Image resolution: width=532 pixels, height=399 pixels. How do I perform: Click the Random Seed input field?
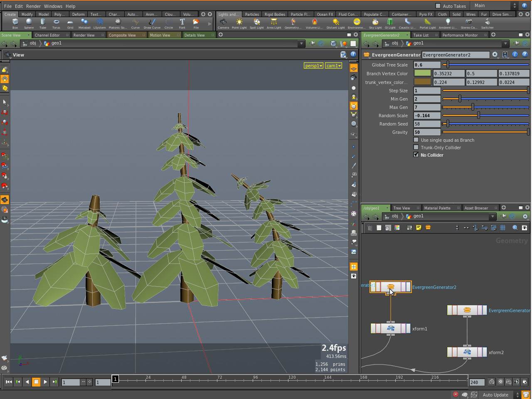click(x=427, y=124)
